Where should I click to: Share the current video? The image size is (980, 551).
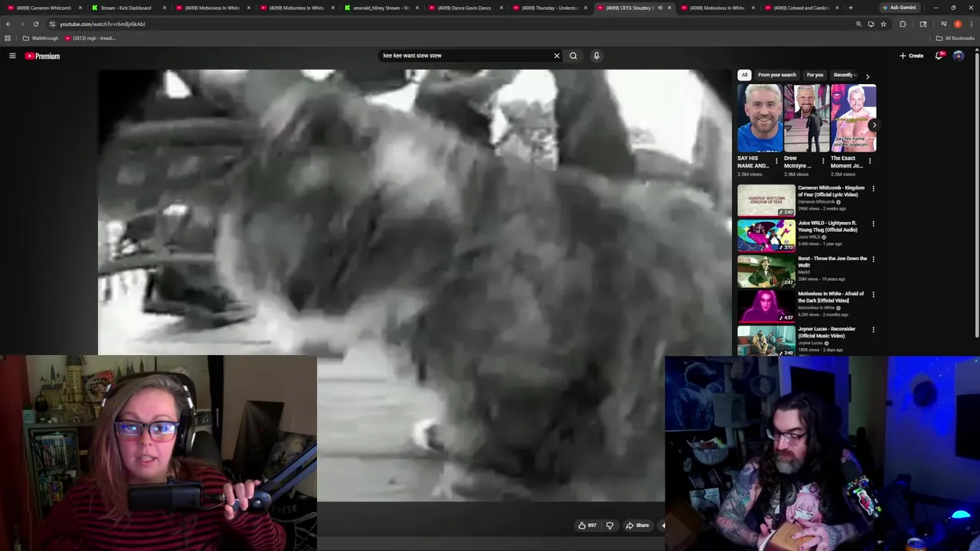(x=637, y=525)
